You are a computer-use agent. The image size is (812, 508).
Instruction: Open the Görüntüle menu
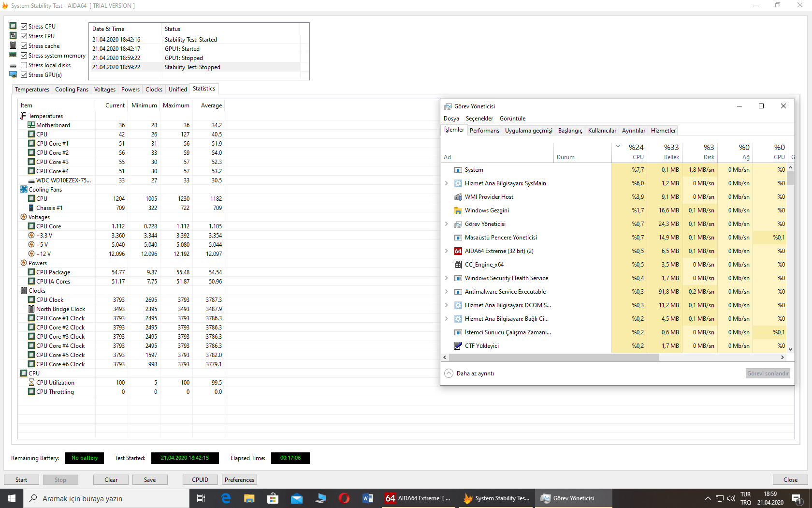coord(512,119)
